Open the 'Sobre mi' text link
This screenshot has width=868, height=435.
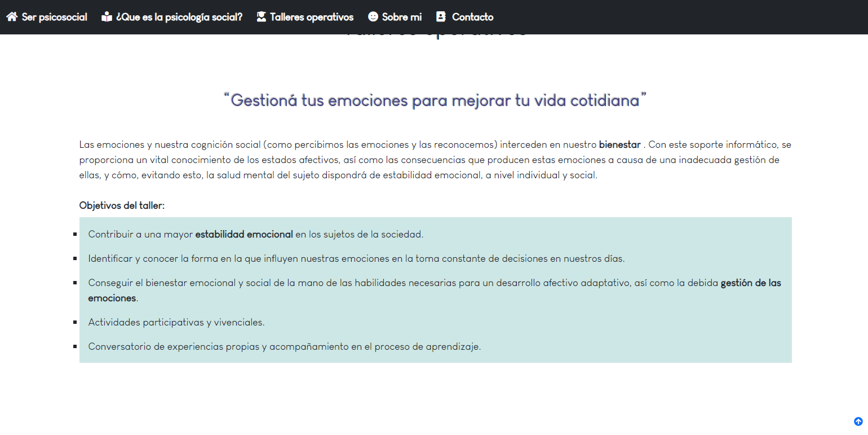coord(402,17)
